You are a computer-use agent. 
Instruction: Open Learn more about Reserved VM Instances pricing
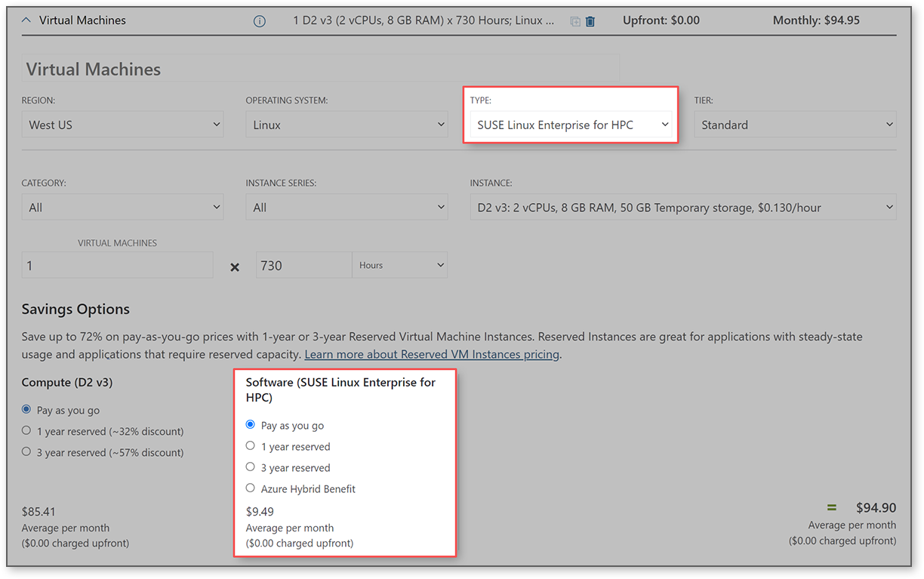click(x=431, y=353)
